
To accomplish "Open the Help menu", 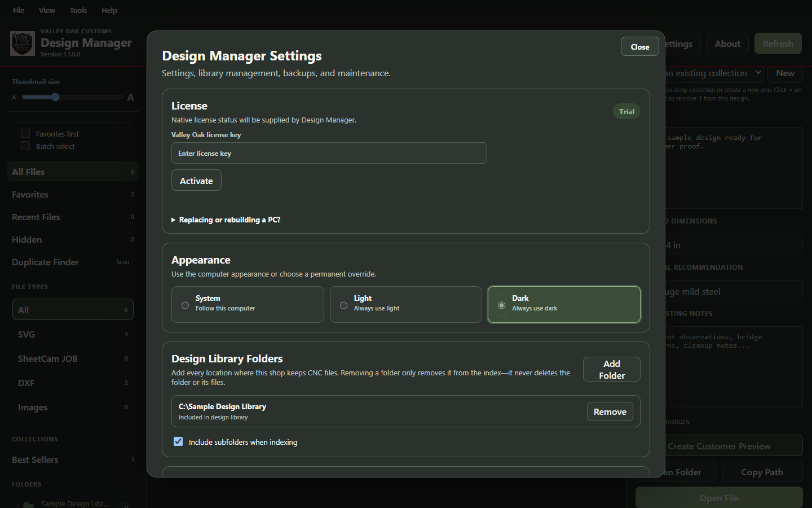I will [109, 10].
